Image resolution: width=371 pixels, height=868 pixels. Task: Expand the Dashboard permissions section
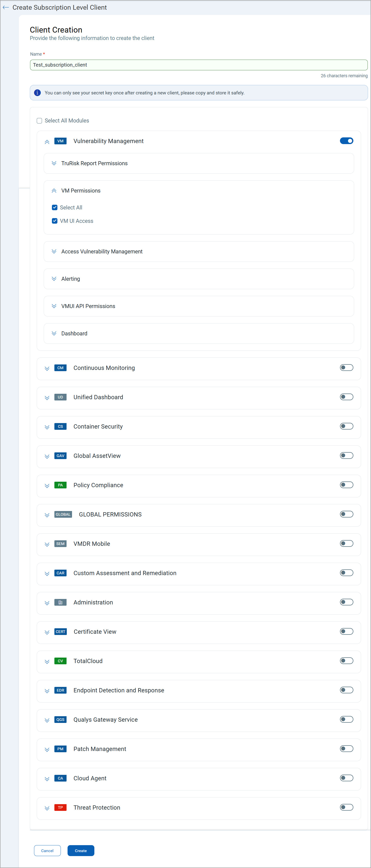tap(54, 333)
